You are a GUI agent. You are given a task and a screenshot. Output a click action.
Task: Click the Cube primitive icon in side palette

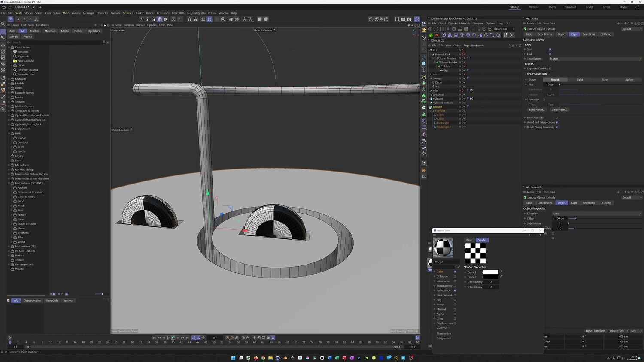point(424,63)
